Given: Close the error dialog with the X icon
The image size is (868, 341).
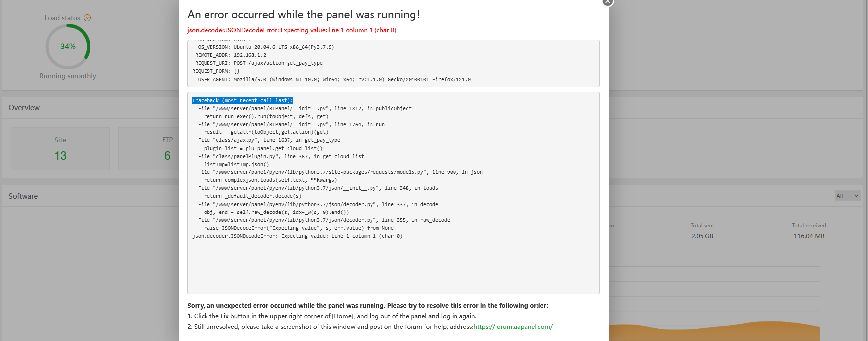Looking at the screenshot, I should click(607, 2).
